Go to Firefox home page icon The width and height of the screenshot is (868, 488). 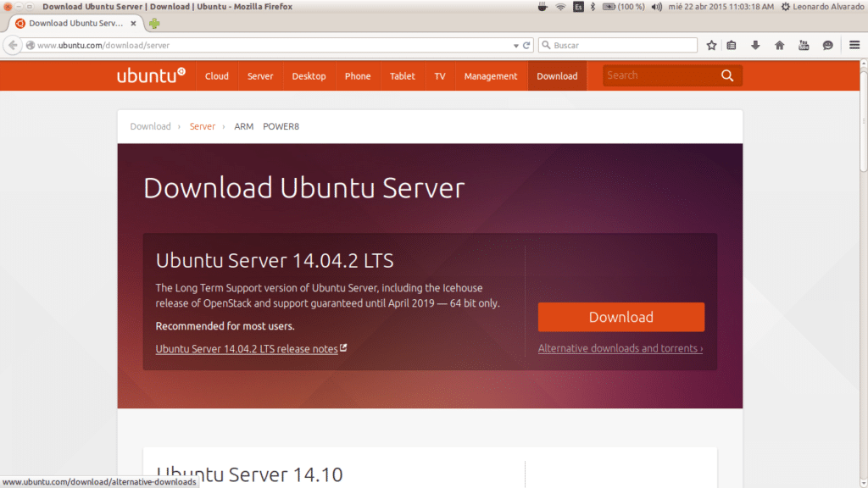pyautogui.click(x=780, y=46)
